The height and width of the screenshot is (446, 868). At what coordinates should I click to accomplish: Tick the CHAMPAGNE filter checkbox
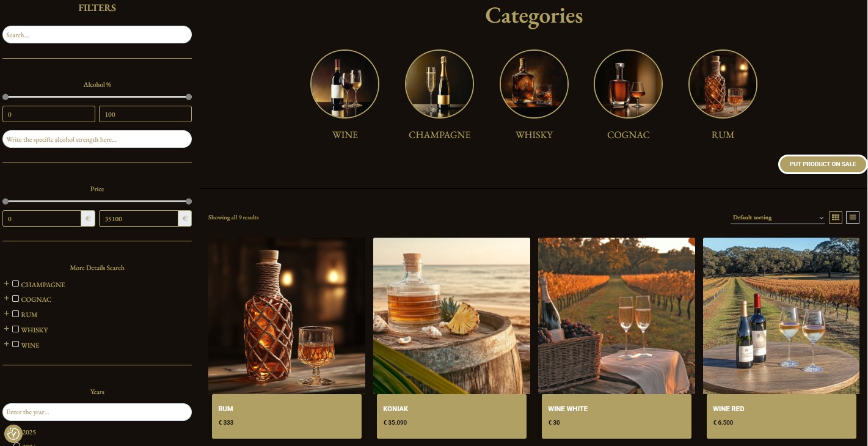click(16, 283)
